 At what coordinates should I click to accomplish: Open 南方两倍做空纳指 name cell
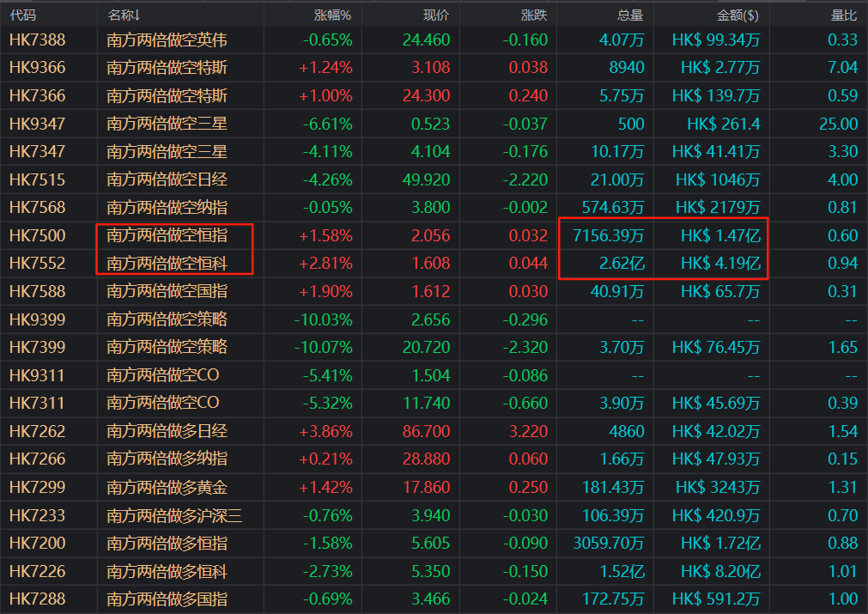point(167,207)
